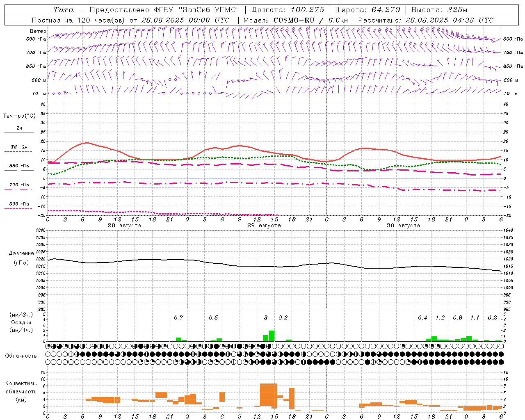Click the left "500 гПа" wind level label
Screen dimensions: 525x420
click(36, 39)
